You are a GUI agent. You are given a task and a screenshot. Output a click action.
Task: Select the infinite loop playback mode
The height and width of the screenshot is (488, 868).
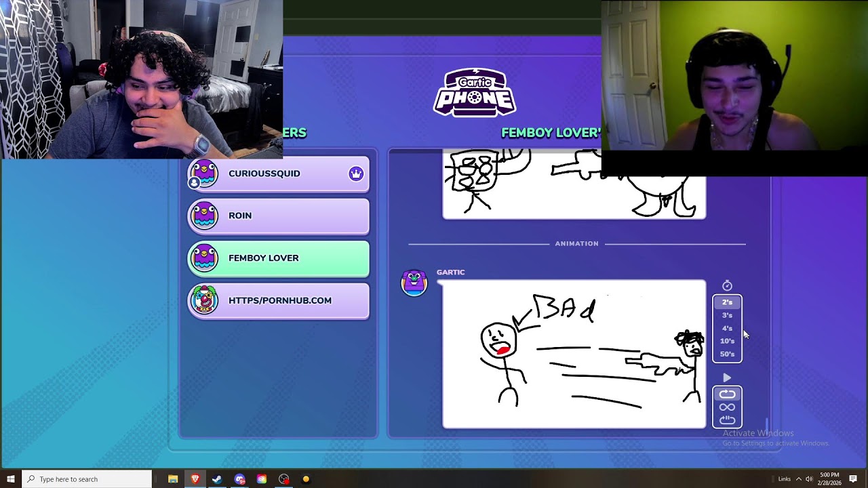727,407
